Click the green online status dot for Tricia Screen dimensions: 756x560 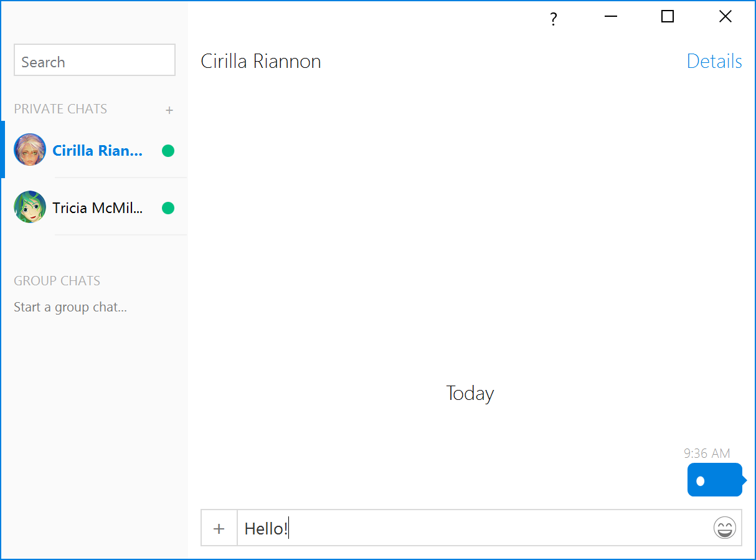pos(168,208)
